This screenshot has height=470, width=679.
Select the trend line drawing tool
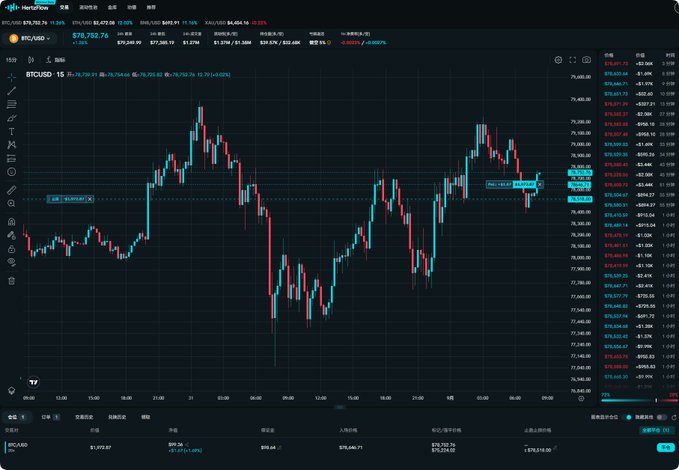coord(12,91)
